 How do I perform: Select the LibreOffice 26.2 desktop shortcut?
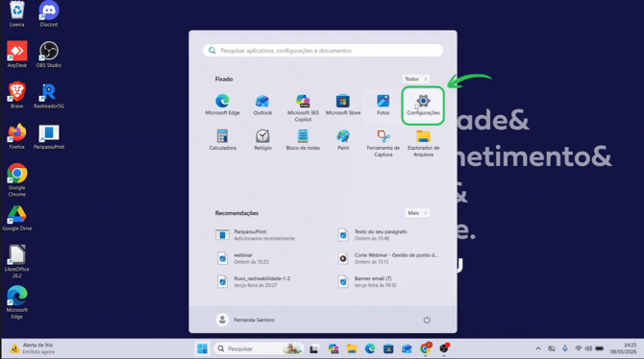point(17,261)
